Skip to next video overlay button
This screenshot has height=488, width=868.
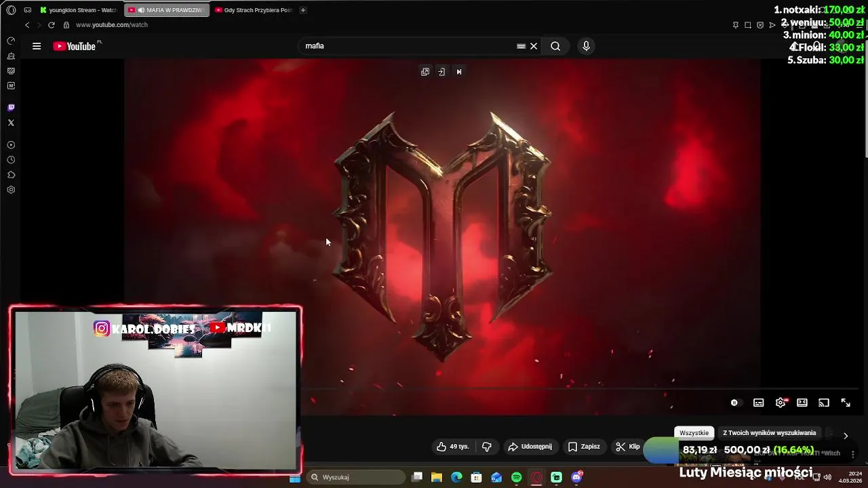(x=459, y=72)
